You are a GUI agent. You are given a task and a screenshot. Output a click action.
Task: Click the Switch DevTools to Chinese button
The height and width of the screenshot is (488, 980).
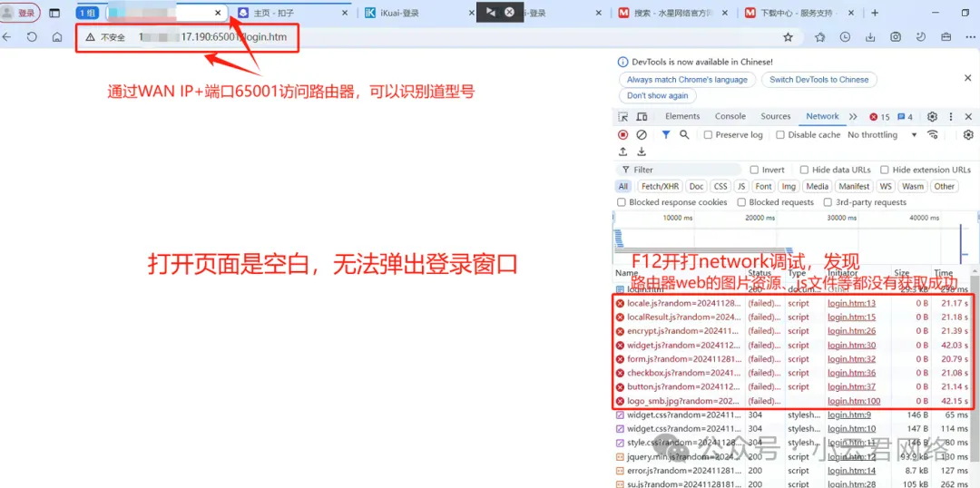(818, 80)
